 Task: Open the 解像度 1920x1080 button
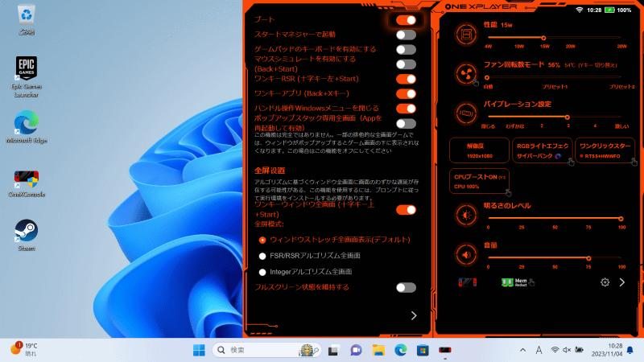(479, 150)
